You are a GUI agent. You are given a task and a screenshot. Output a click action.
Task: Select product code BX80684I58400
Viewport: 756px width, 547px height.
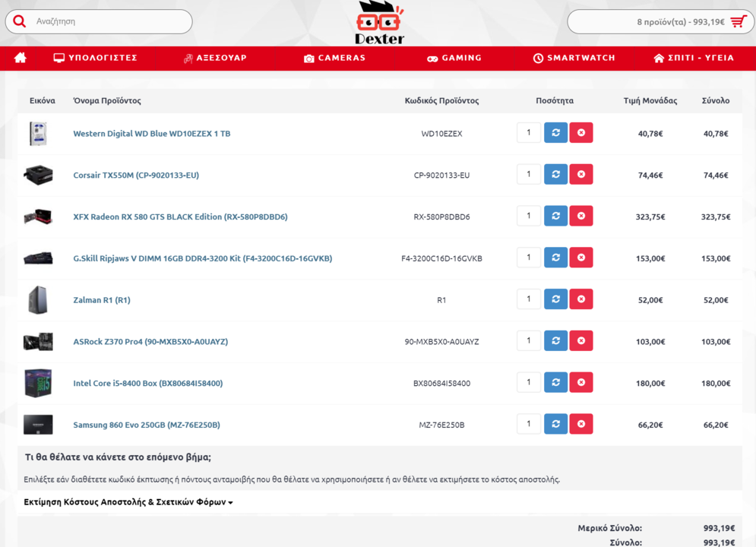point(441,383)
